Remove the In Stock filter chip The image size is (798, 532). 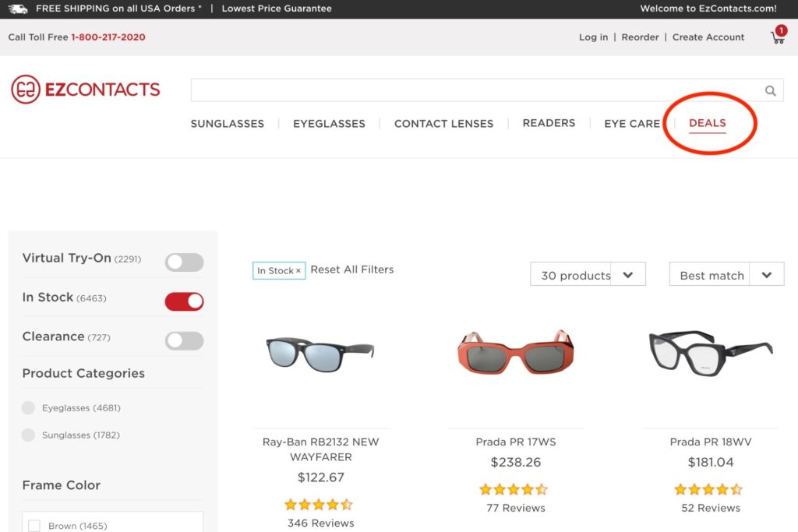[x=298, y=269]
